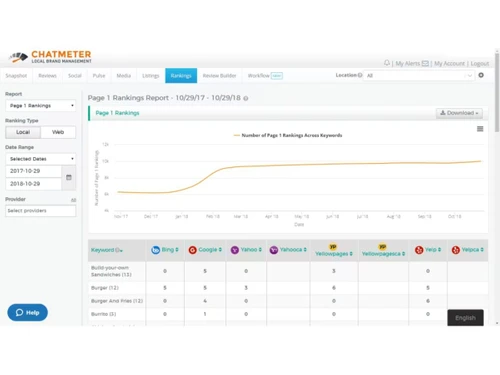Open the settings gear icon
This screenshot has height=375, width=500.
click(x=481, y=75)
